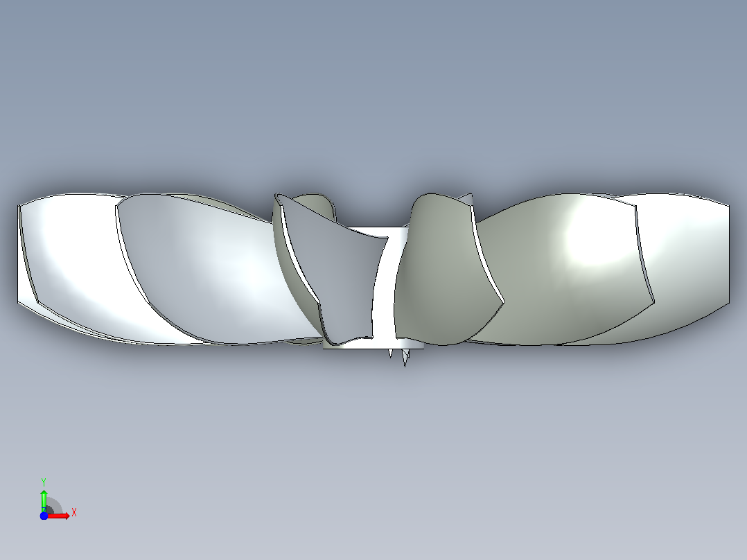Image resolution: width=747 pixels, height=560 pixels.
Task: Click the red X axis arrow of the triad
Action: tap(59, 516)
